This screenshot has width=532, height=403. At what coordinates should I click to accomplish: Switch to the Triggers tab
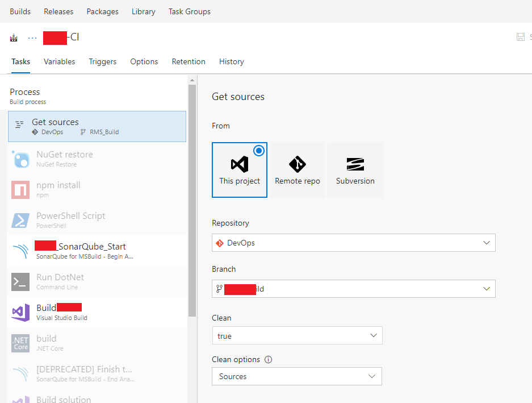coord(102,61)
